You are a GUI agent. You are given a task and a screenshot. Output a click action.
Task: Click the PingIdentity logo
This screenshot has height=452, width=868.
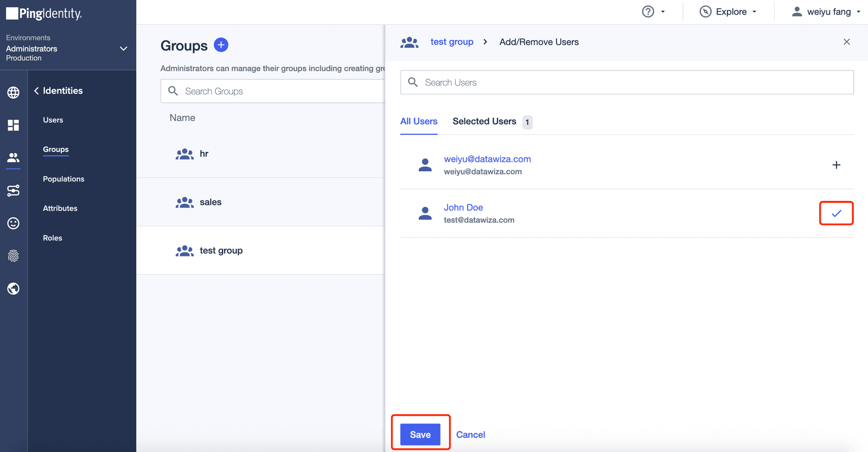coord(44,14)
